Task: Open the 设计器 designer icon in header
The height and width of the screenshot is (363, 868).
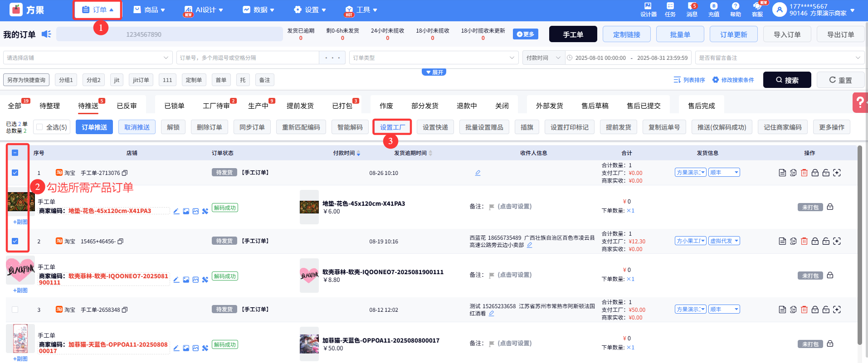Action: pos(648,9)
